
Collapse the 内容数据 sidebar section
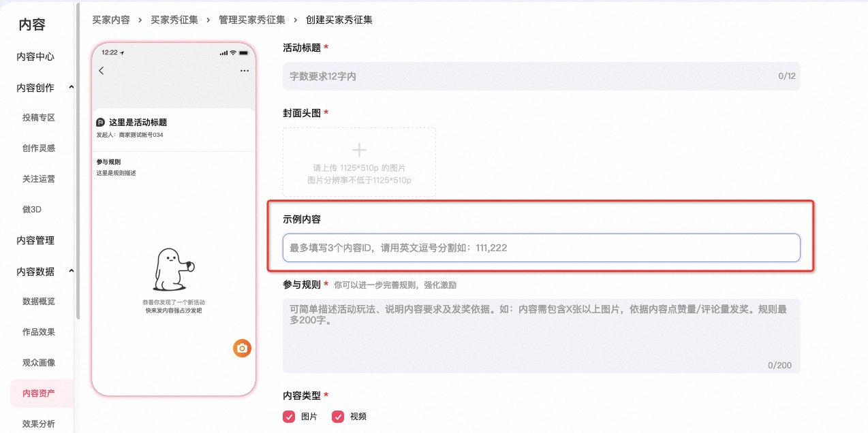72,271
